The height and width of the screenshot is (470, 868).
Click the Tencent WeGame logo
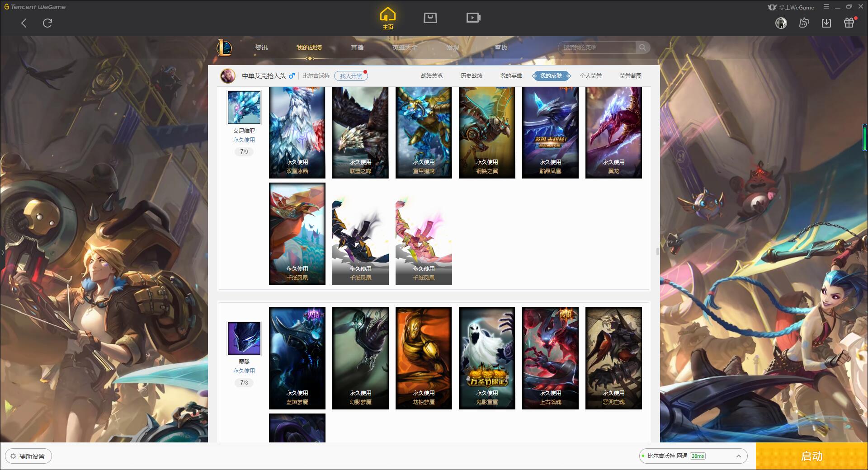click(x=35, y=7)
